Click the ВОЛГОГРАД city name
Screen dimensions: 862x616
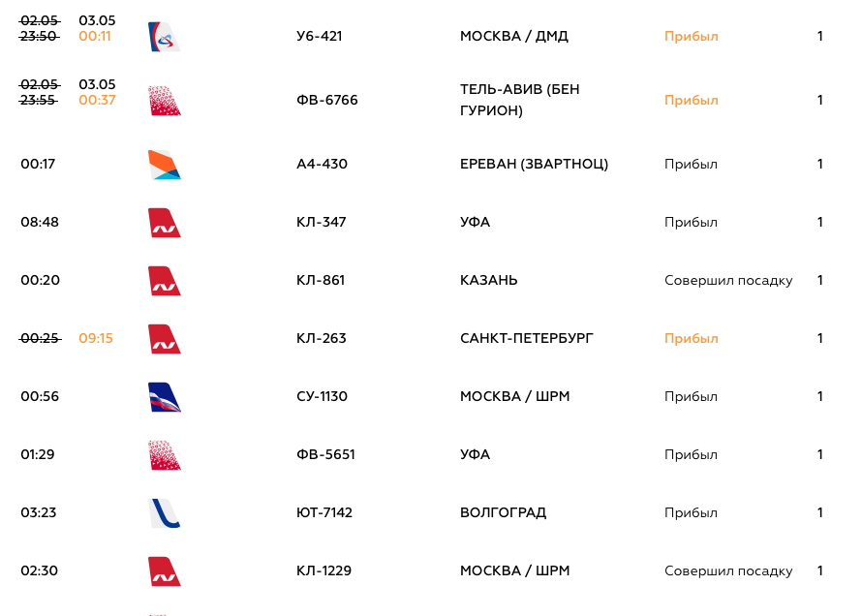click(503, 512)
